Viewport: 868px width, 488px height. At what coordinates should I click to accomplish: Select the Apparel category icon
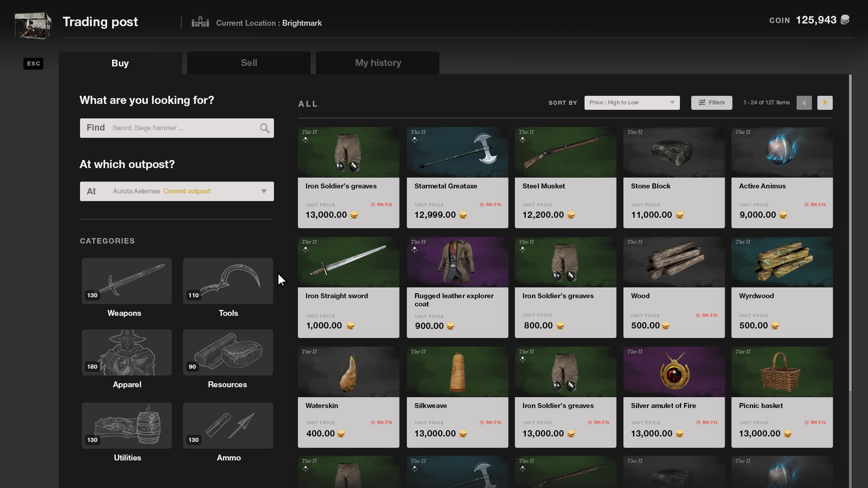(x=127, y=352)
